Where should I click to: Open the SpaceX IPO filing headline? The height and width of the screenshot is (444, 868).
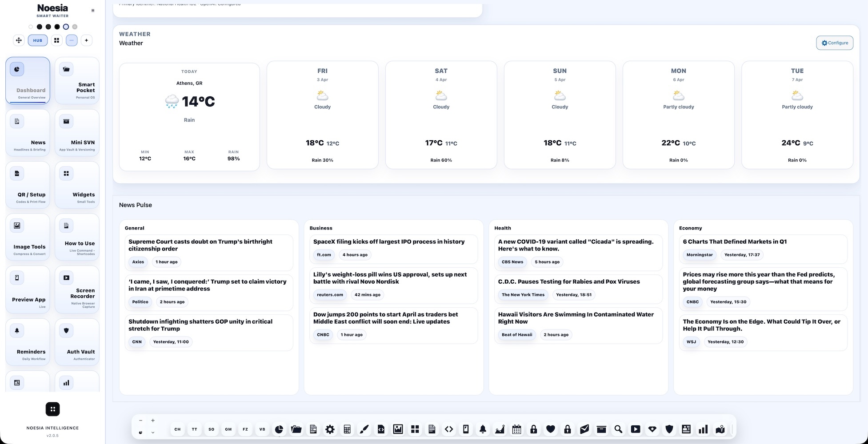click(389, 242)
